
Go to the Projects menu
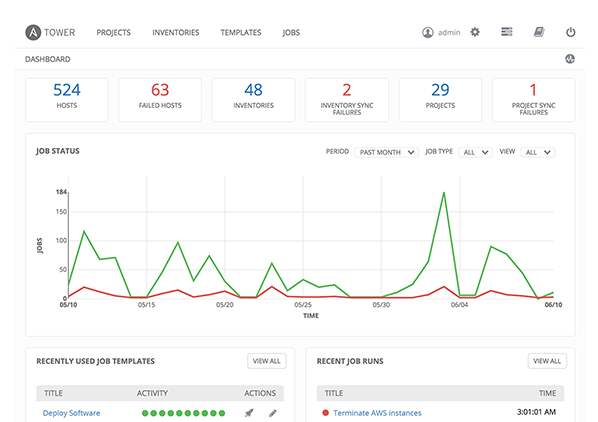pyautogui.click(x=113, y=32)
